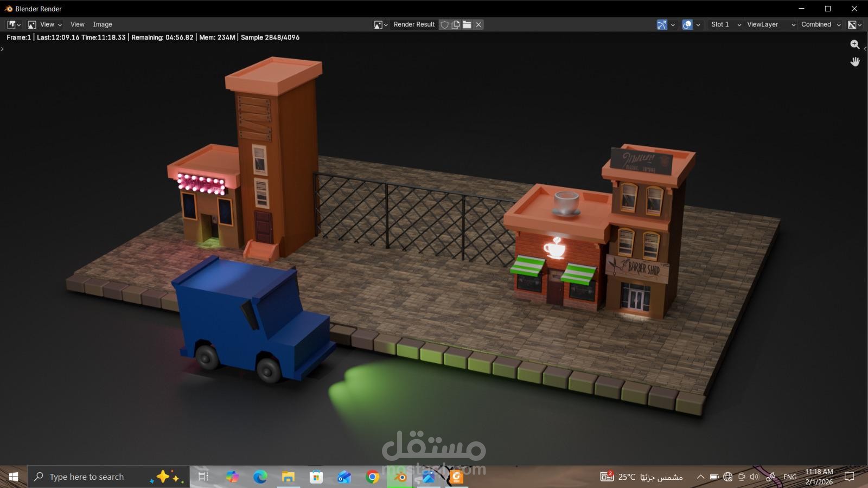Image resolution: width=868 pixels, height=488 pixels.
Task: Click the Type here to search box
Action: pos(108,477)
